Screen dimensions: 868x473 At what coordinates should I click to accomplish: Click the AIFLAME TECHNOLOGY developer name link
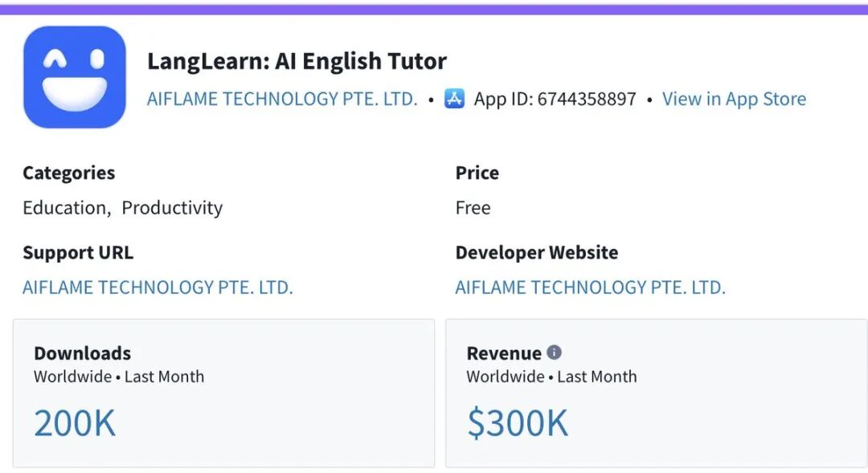pyautogui.click(x=282, y=99)
